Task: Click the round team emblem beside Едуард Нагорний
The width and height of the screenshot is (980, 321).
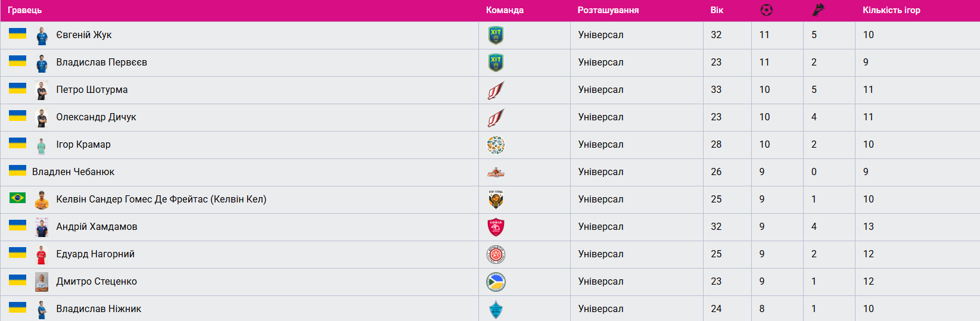Action: pos(496,254)
